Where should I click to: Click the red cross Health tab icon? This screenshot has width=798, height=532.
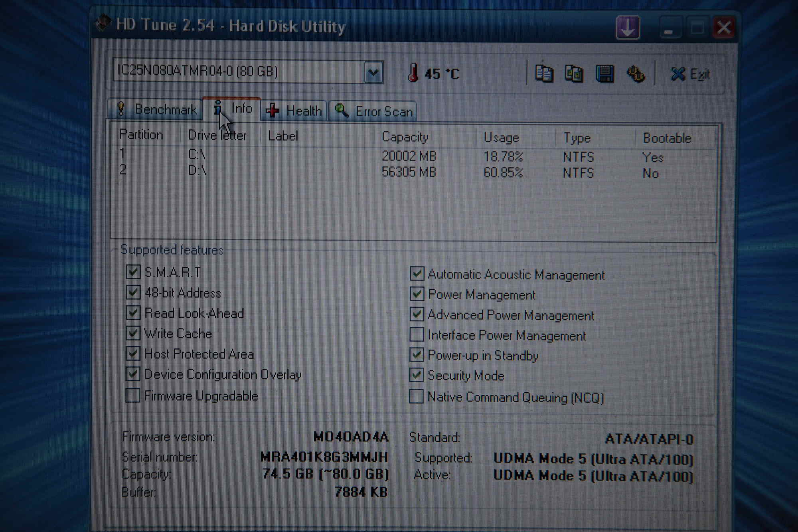tap(273, 111)
